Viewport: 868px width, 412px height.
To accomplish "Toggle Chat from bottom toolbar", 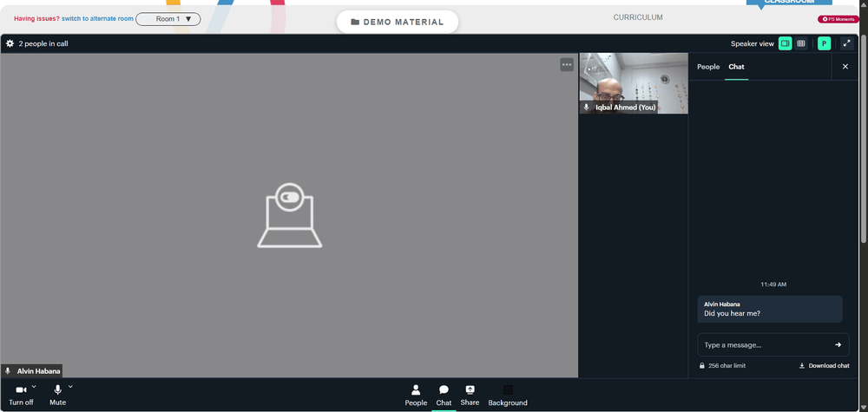I will (x=444, y=396).
